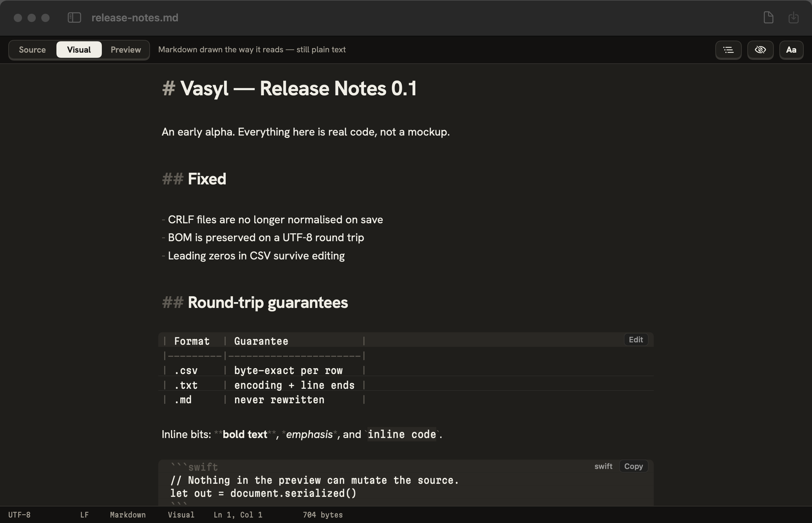Click the 'bold text' words
Screen dimensions: 812x523
click(245, 435)
